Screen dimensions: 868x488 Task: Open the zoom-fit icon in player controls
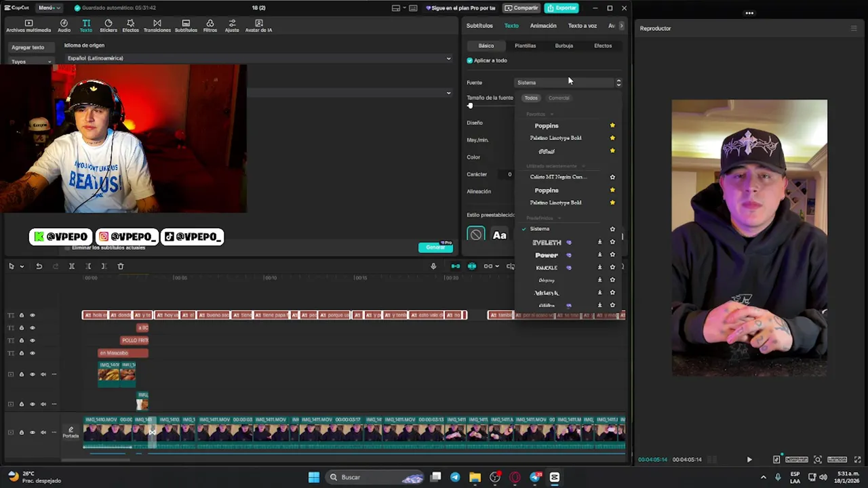coord(818,460)
